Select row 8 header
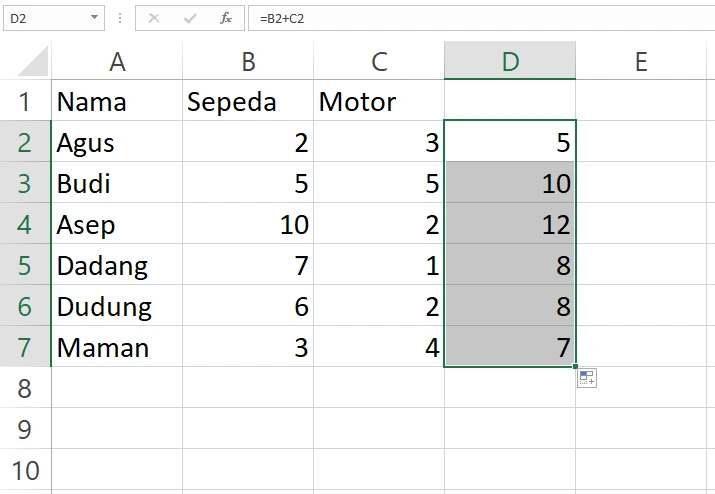Screen dimensions: 715x494 pos(25,388)
